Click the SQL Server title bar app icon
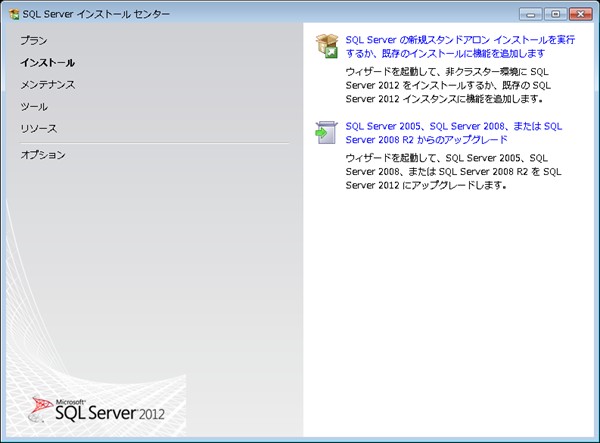 click(14, 14)
